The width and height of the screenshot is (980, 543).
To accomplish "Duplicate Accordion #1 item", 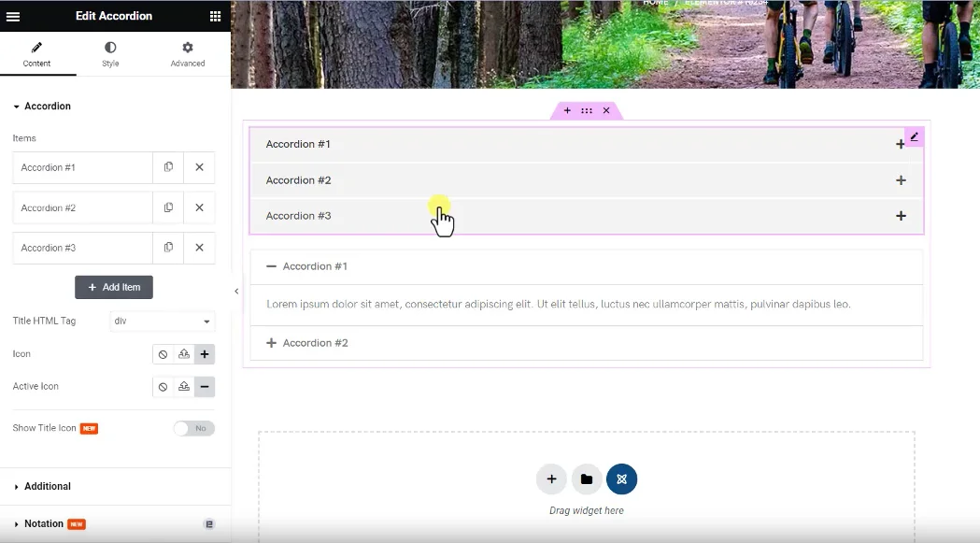I will point(168,167).
